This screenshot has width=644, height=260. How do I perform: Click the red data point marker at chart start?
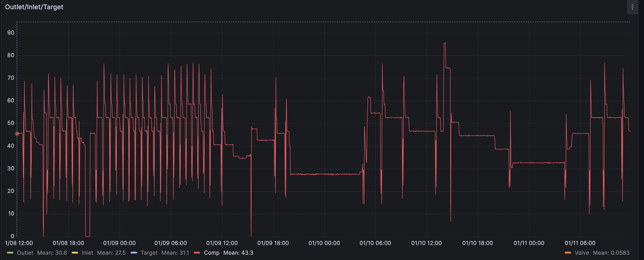17,134
